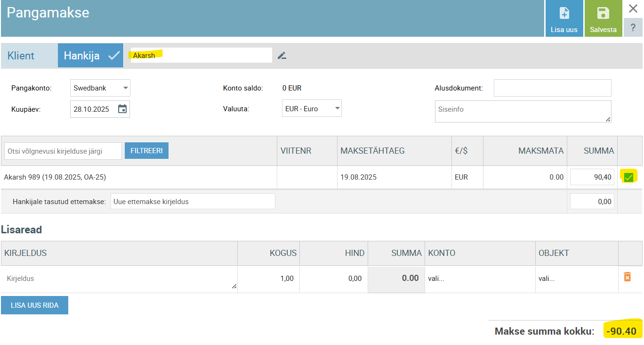Viewport: 644px width, 345px height.
Task: Click the debt description search field
Action: click(63, 151)
